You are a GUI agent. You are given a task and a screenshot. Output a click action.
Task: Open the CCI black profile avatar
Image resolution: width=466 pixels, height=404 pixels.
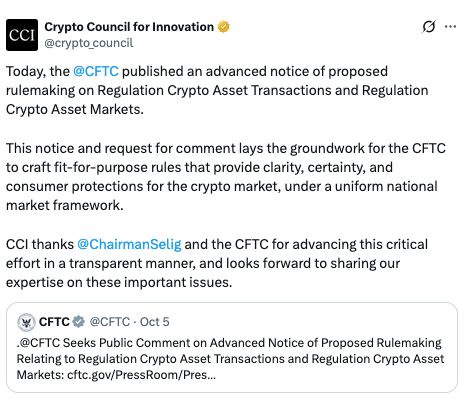[22, 35]
